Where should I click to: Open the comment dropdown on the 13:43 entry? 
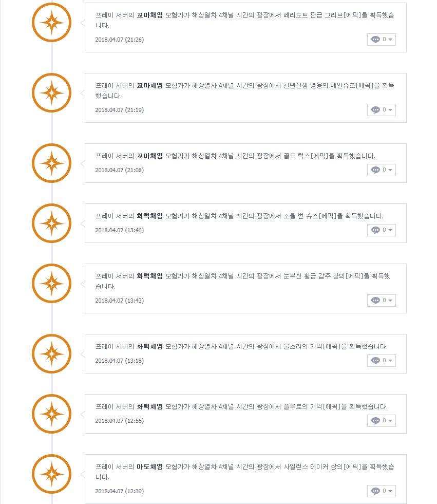pyautogui.click(x=381, y=301)
